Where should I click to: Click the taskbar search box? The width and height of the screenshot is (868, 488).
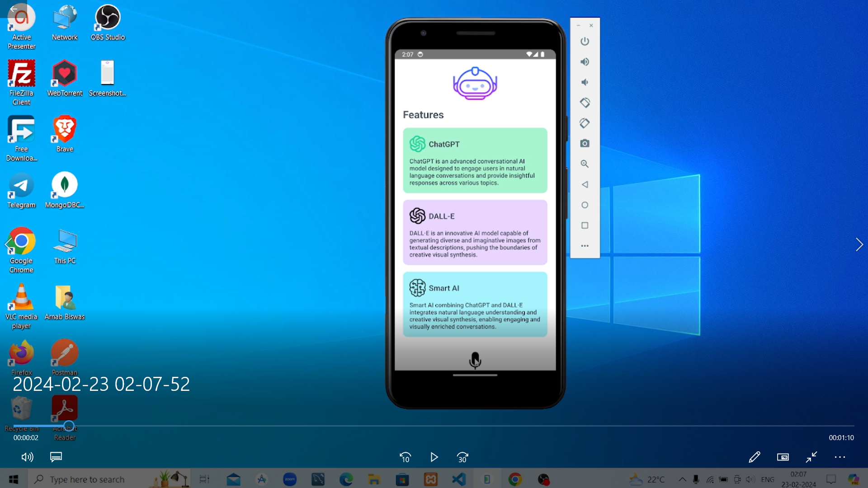click(x=108, y=479)
